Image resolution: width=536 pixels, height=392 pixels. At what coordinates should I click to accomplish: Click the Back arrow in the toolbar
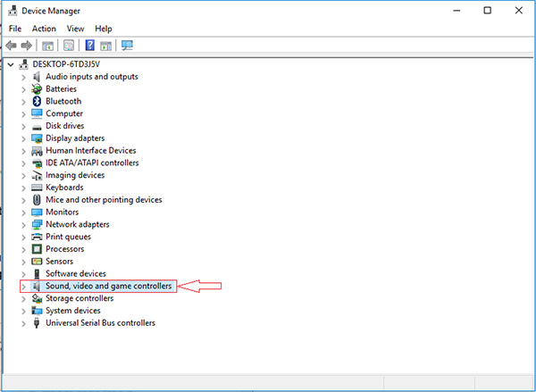click(x=11, y=45)
